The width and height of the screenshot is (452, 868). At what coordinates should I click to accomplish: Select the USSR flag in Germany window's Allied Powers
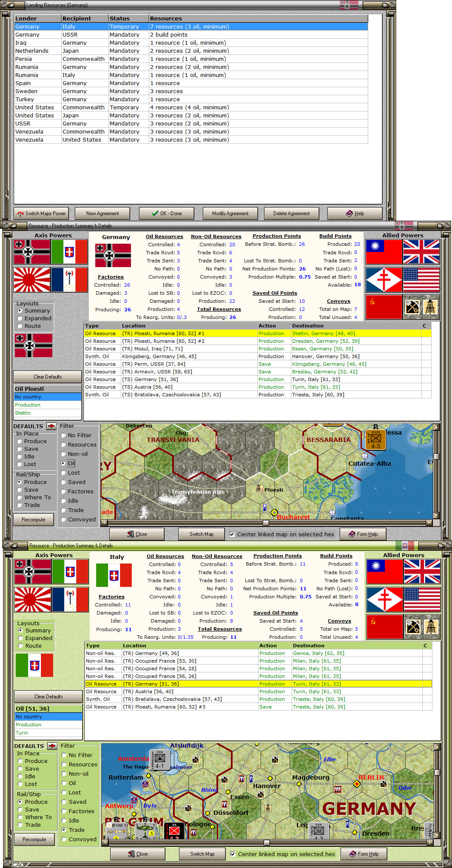point(384,307)
